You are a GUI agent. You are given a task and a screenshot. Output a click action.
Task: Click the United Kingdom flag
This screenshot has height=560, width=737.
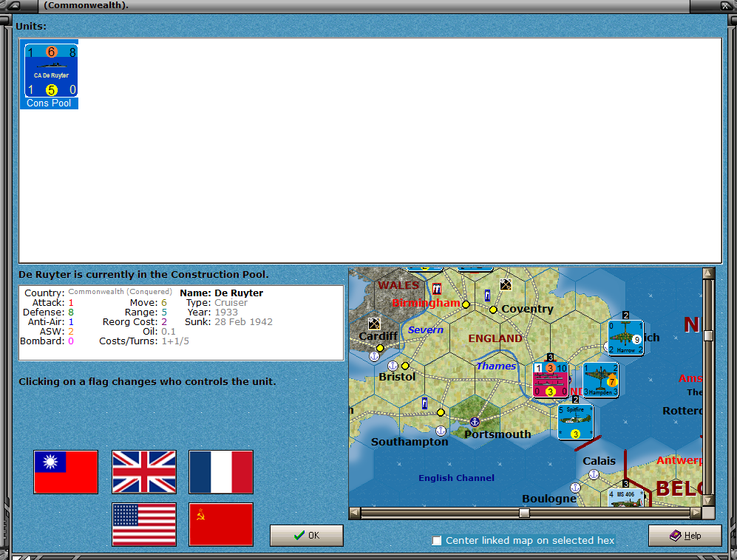pyautogui.click(x=144, y=472)
